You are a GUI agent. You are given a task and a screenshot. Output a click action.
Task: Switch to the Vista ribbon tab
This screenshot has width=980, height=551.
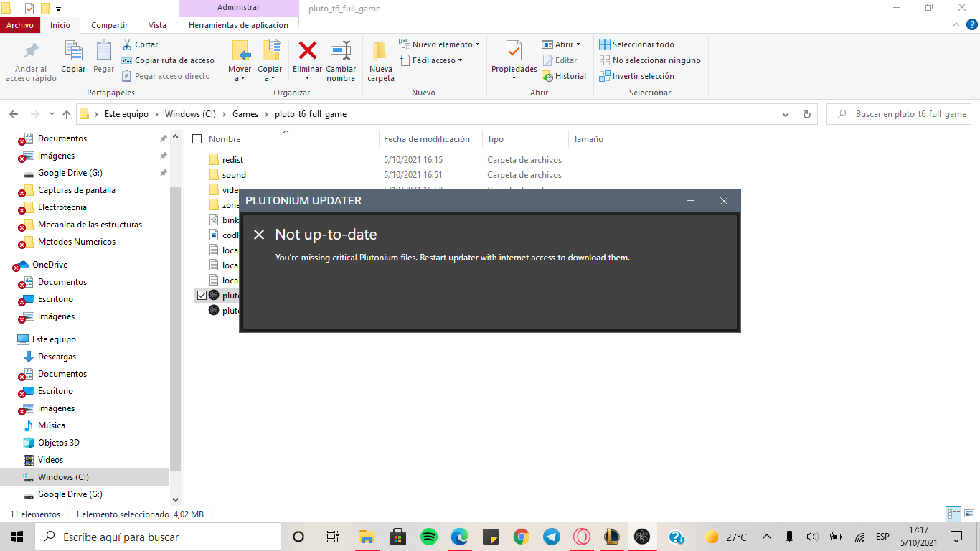pyautogui.click(x=157, y=25)
